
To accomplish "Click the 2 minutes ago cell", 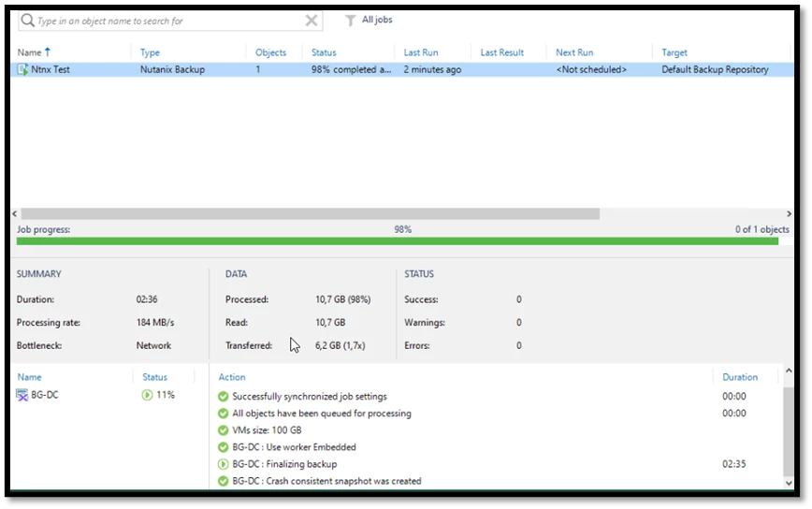I will pos(432,69).
